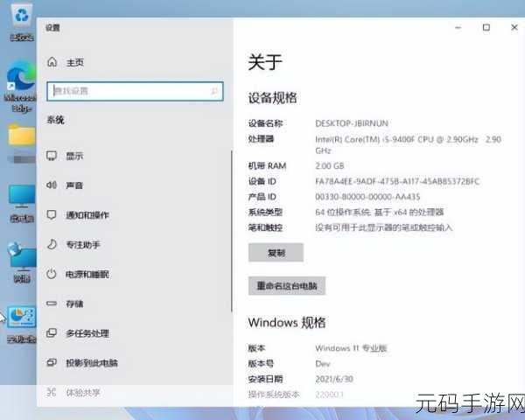The width and height of the screenshot is (525, 420).
Task: Click the 设备名称 label
Action: [x=265, y=123]
